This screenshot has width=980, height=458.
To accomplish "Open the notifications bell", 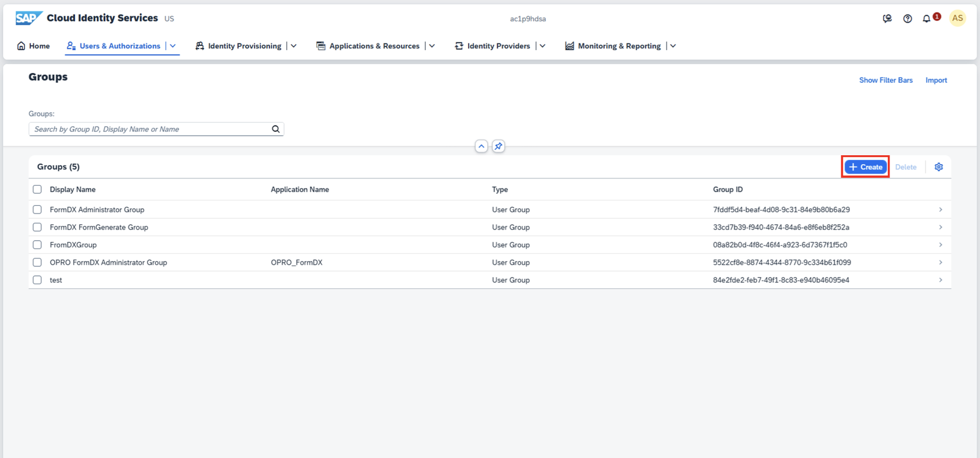I will tap(926, 18).
